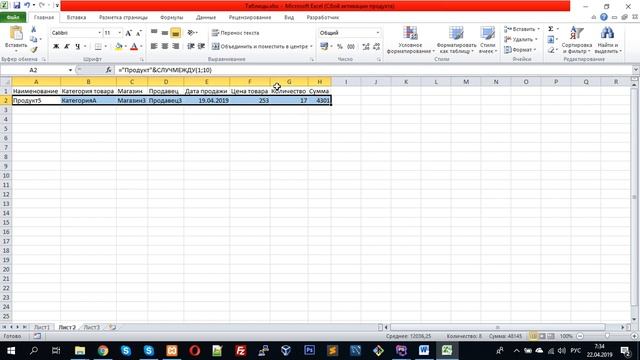This screenshot has width=640, height=360.
Task: Align text to the right
Action: click(176, 47)
